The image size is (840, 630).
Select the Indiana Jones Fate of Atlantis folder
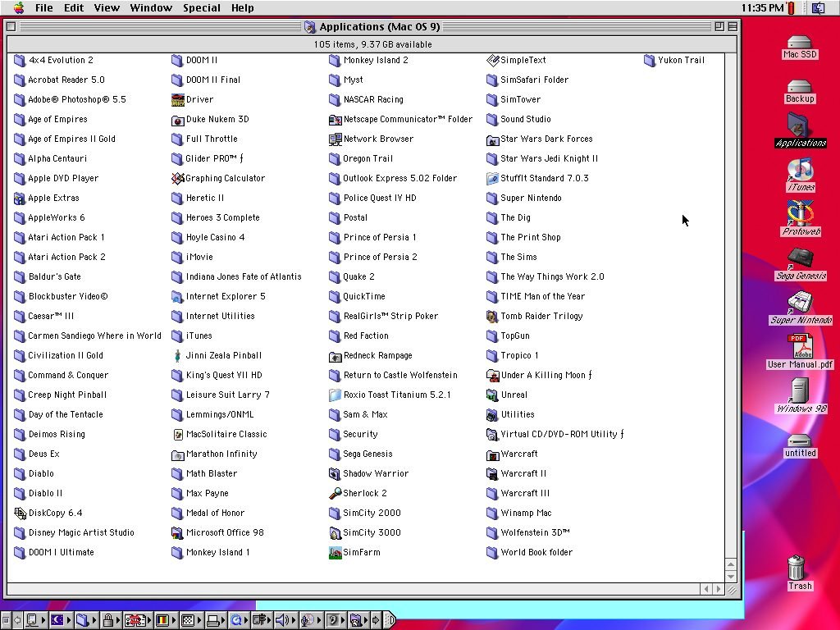236,277
